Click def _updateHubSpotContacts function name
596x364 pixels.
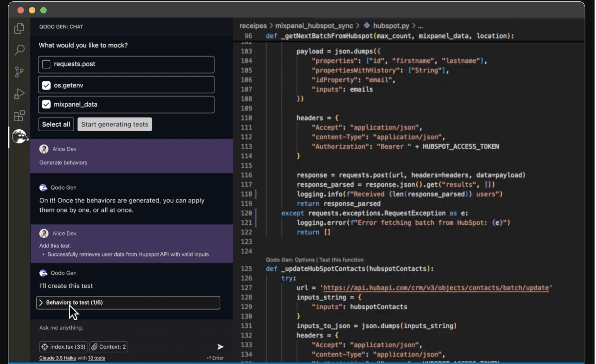point(323,269)
